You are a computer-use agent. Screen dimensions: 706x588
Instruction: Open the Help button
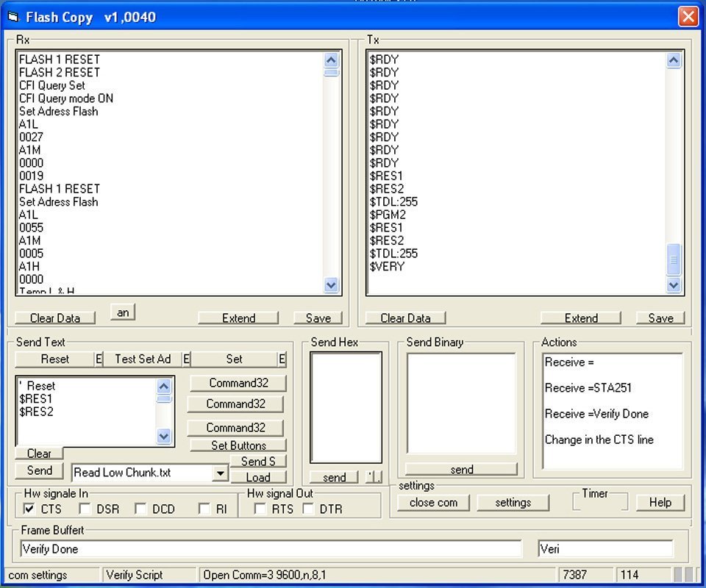click(660, 503)
